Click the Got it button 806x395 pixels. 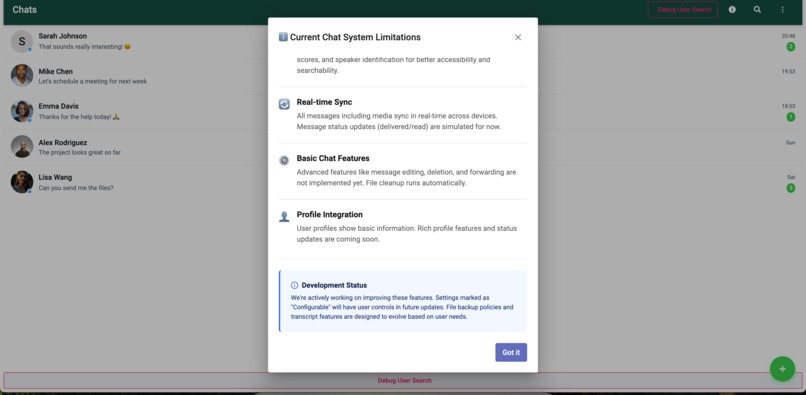pos(511,352)
